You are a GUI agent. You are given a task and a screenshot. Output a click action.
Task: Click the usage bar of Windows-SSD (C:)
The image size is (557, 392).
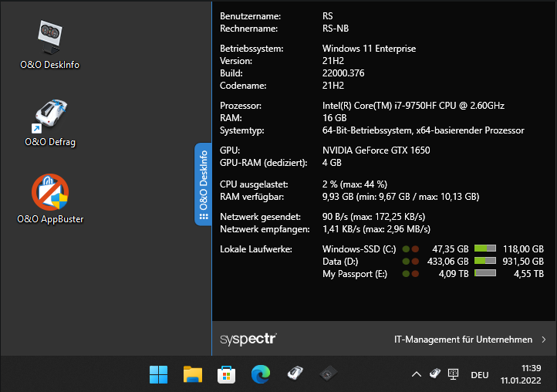coord(485,248)
